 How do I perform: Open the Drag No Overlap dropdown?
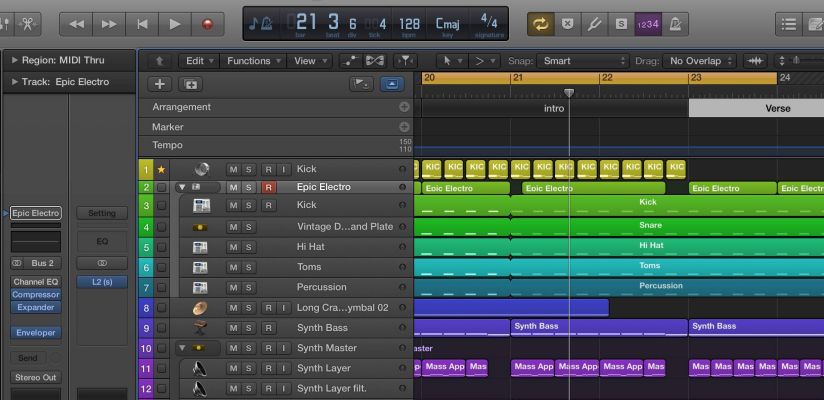click(701, 61)
